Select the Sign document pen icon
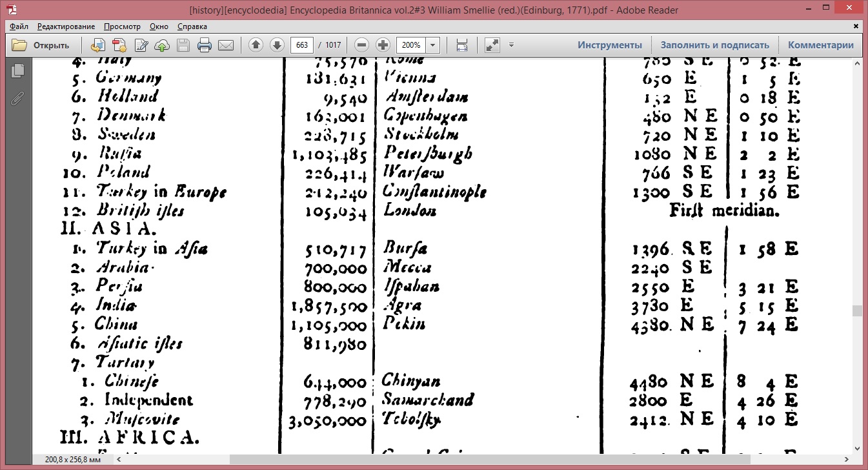 click(141, 45)
